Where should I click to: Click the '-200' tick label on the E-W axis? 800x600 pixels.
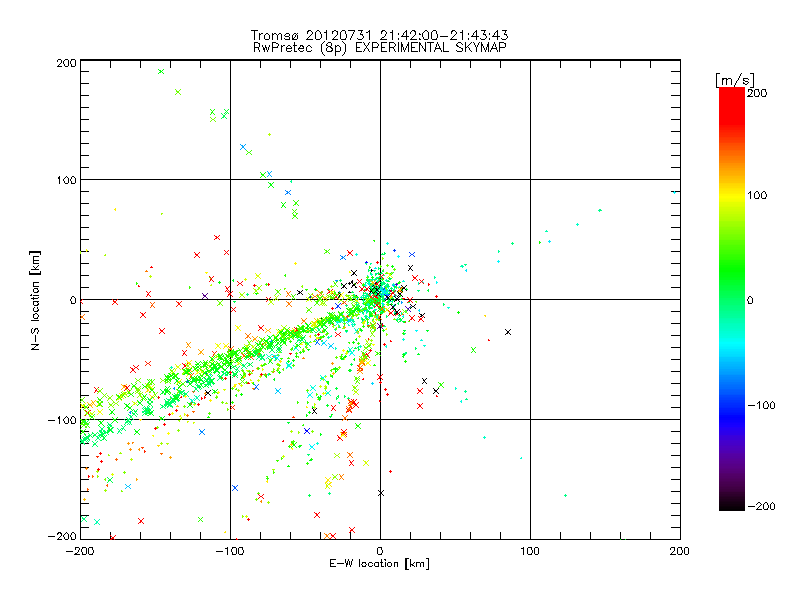click(80, 551)
